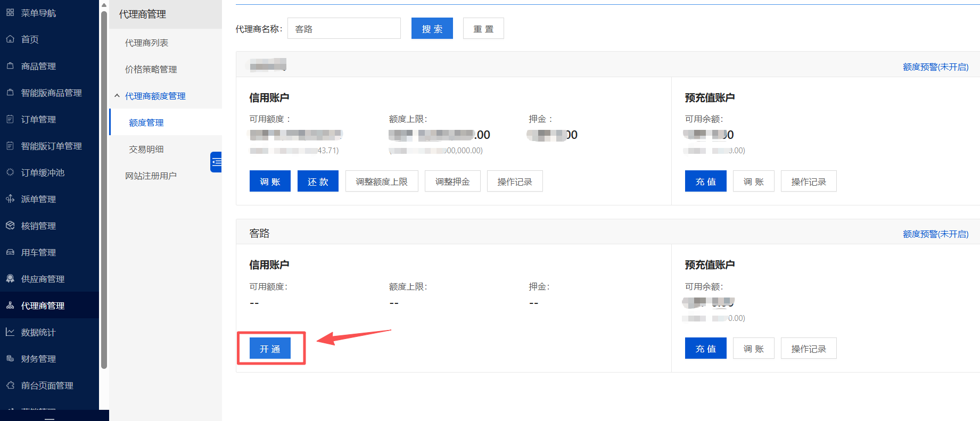The width and height of the screenshot is (980, 421).
Task: Select 额度管理 submenu item
Action: 166,122
